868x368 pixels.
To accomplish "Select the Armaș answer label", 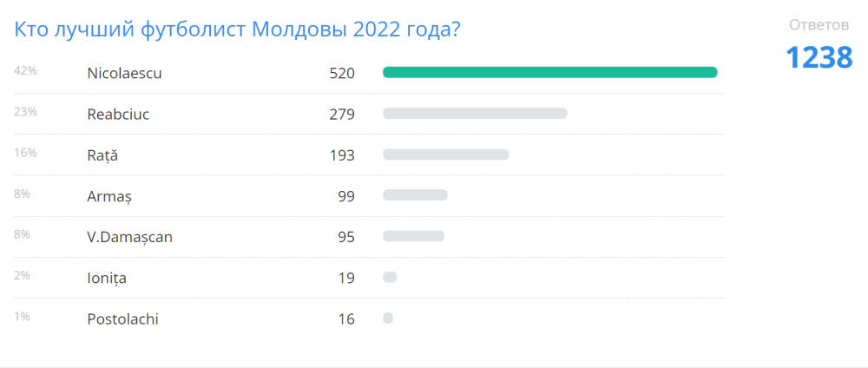I will click(x=109, y=196).
